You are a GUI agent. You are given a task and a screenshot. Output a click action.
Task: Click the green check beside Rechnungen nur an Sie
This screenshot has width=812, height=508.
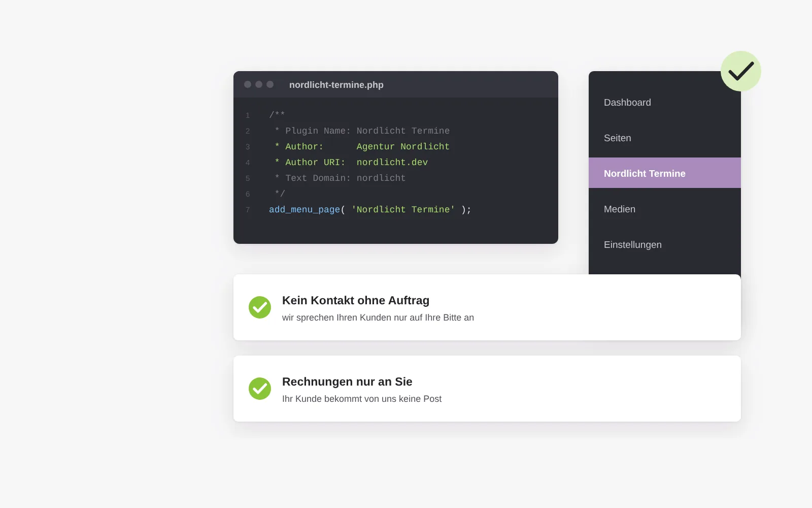[x=260, y=389]
